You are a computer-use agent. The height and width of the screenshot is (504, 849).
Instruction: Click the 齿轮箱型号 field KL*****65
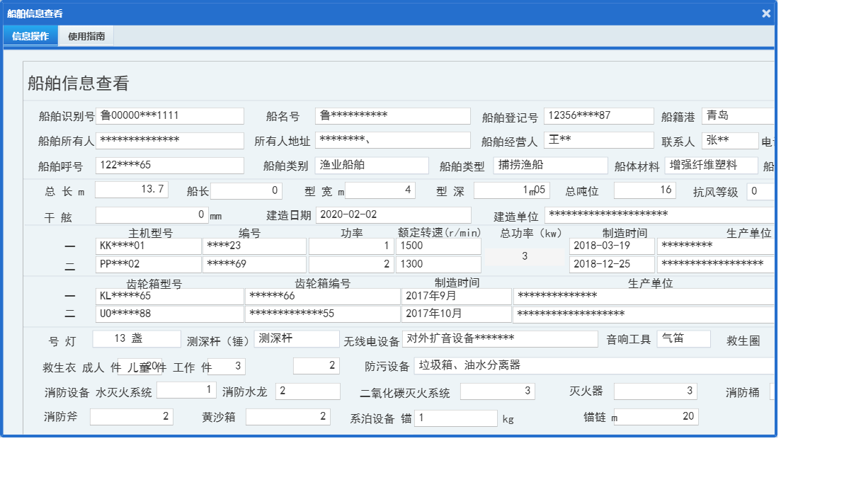[x=170, y=296]
